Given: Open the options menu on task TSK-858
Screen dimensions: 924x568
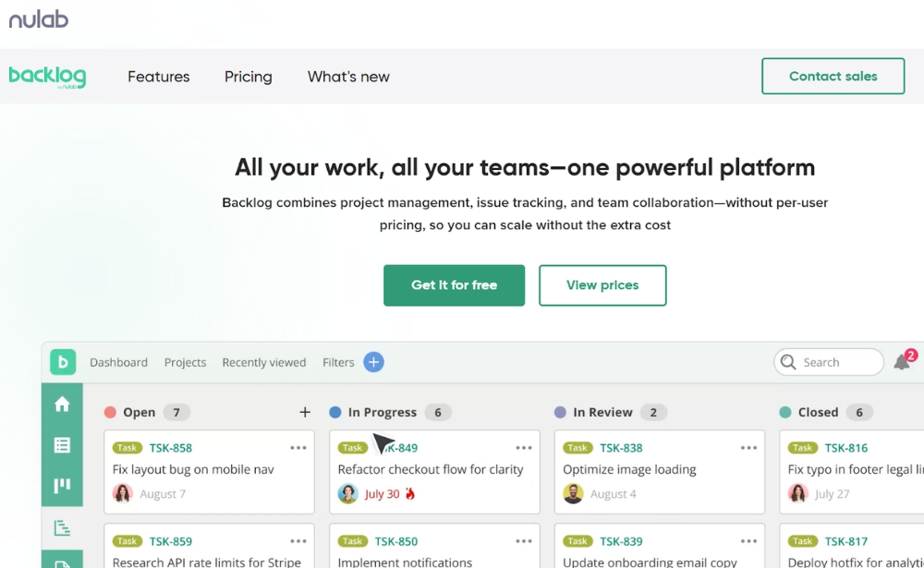Looking at the screenshot, I should [298, 447].
